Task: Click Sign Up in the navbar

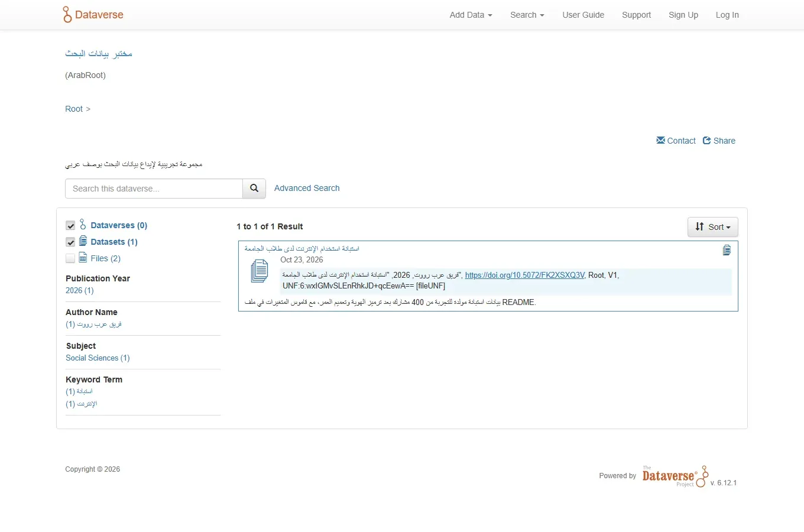Action: tap(683, 15)
